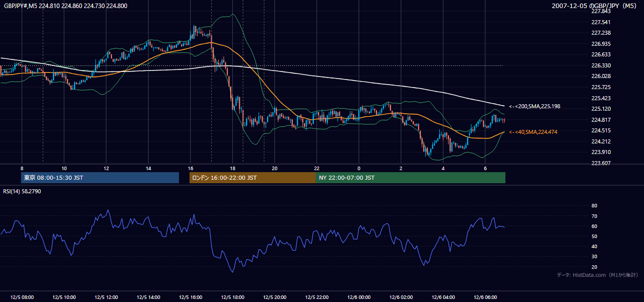Viewport: 644px width, 302px height.
Task: Select the ロンドン 16:00-22:00 JST session bar
Action: 252,178
